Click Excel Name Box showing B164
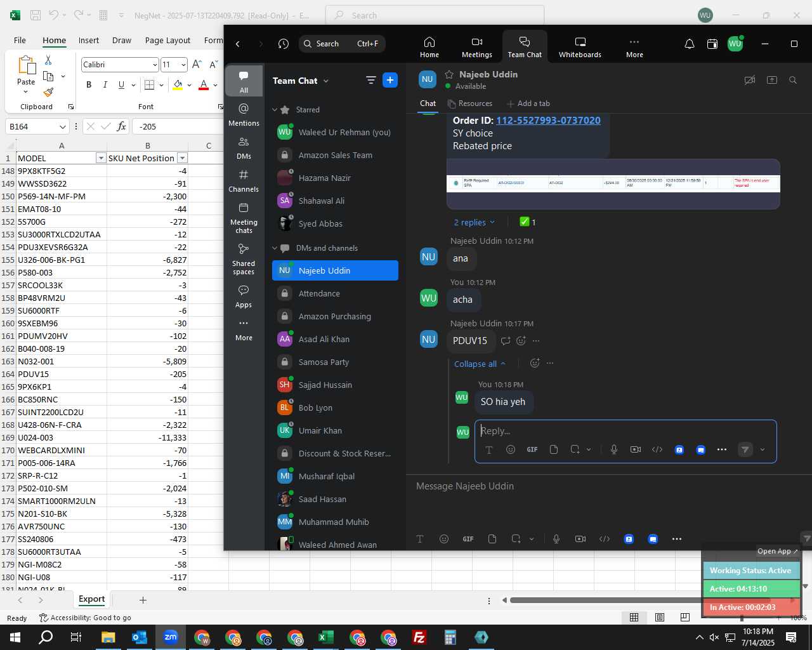The width and height of the screenshot is (812, 650). pos(37,126)
